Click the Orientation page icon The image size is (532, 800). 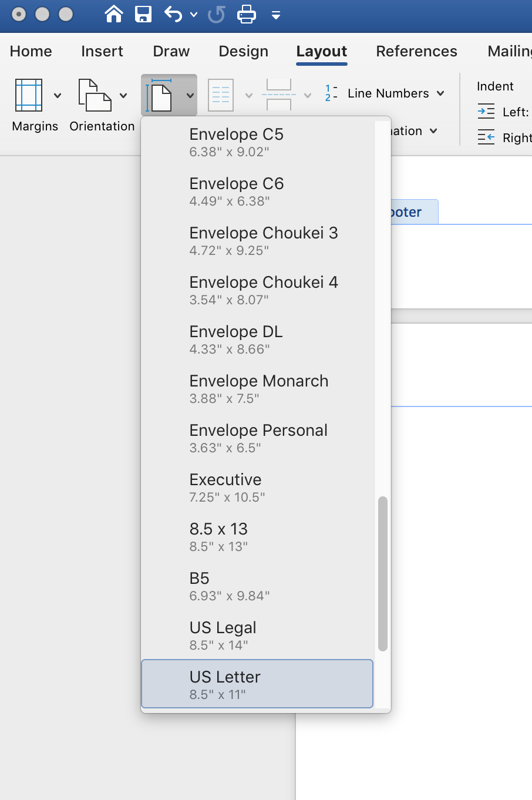(x=95, y=95)
